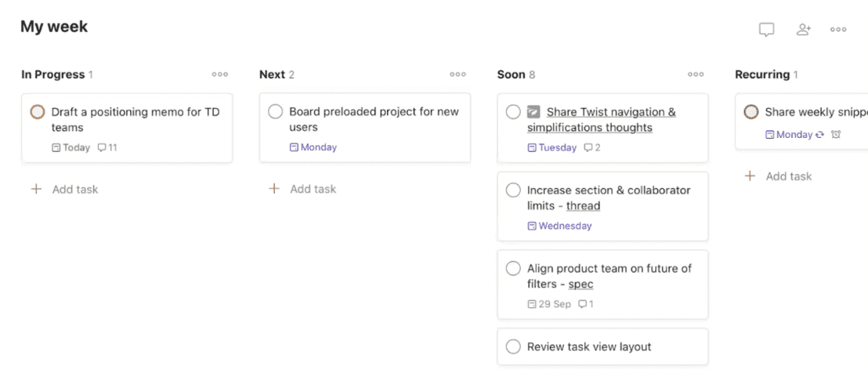Click comment icon on Share Twist task
Screen dimensions: 868x370
tap(588, 147)
